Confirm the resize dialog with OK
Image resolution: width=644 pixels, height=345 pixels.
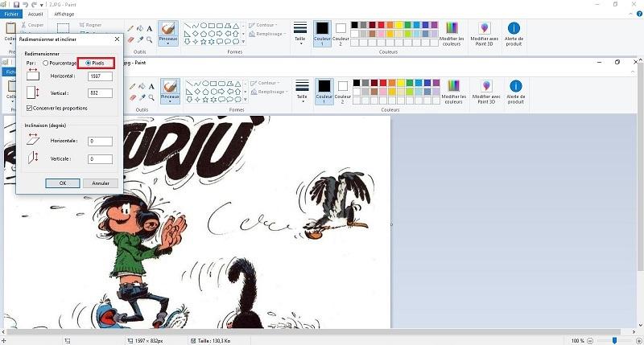(x=63, y=183)
